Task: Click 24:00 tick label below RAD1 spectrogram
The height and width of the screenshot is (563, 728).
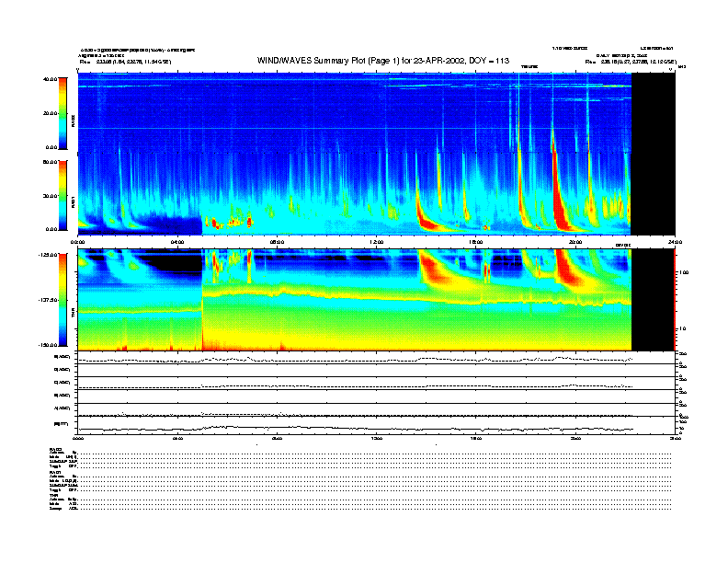Action: click(x=675, y=242)
